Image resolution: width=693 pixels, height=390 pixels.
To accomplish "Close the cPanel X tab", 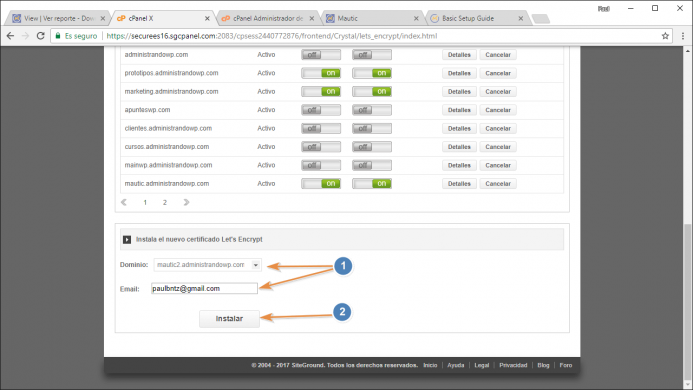I will tap(207, 19).
